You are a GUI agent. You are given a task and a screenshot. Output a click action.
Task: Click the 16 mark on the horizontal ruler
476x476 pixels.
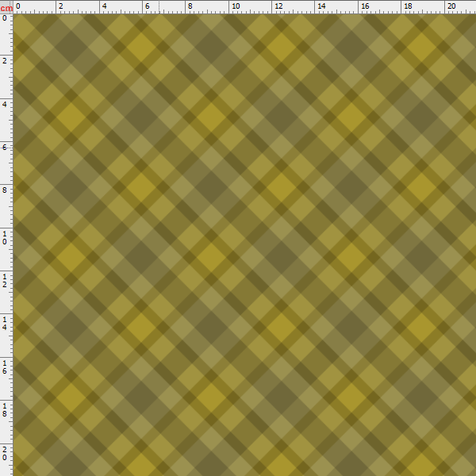(365, 6)
